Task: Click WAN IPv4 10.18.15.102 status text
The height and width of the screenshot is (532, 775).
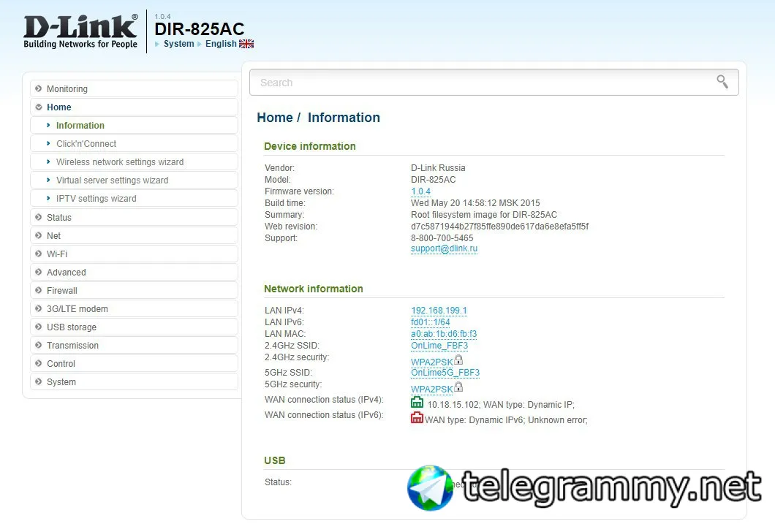Action: click(x=501, y=405)
